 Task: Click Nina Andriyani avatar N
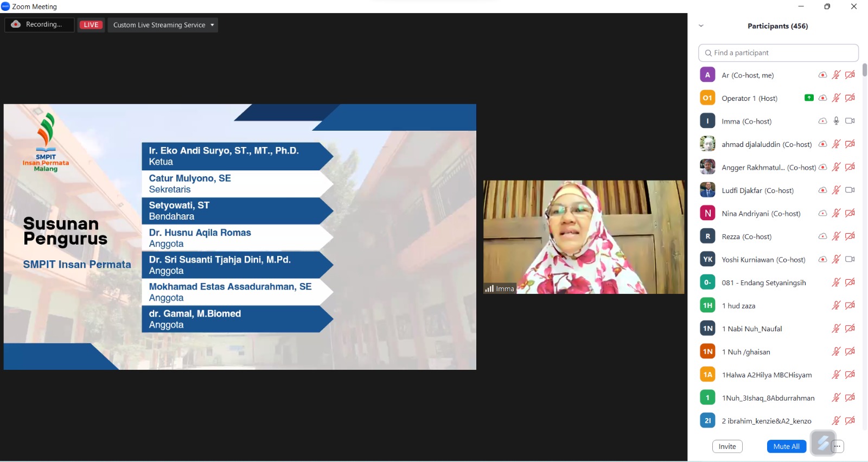pos(707,213)
